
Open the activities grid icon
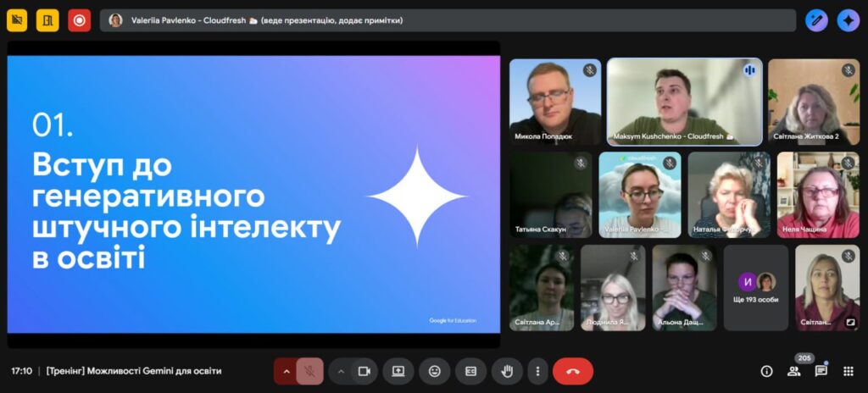[849, 371]
